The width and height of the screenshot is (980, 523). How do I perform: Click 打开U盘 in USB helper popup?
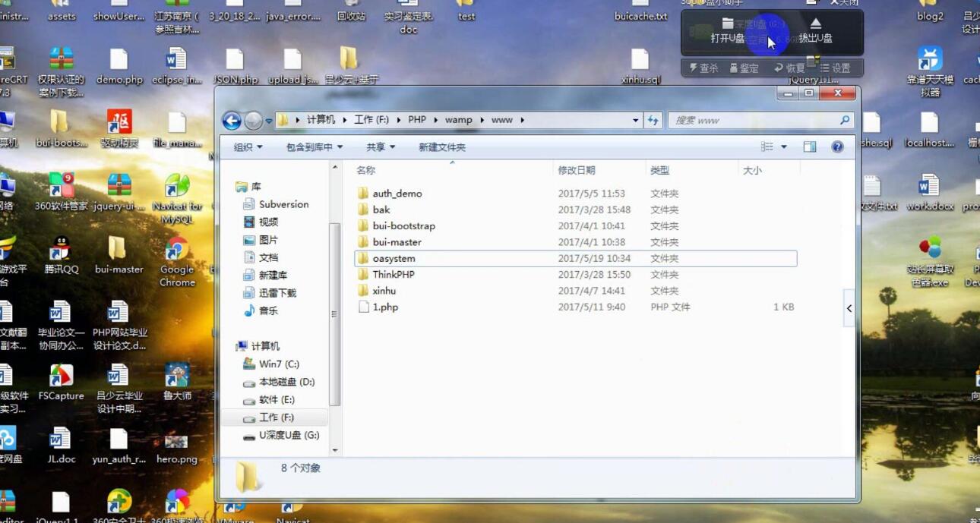[727, 32]
